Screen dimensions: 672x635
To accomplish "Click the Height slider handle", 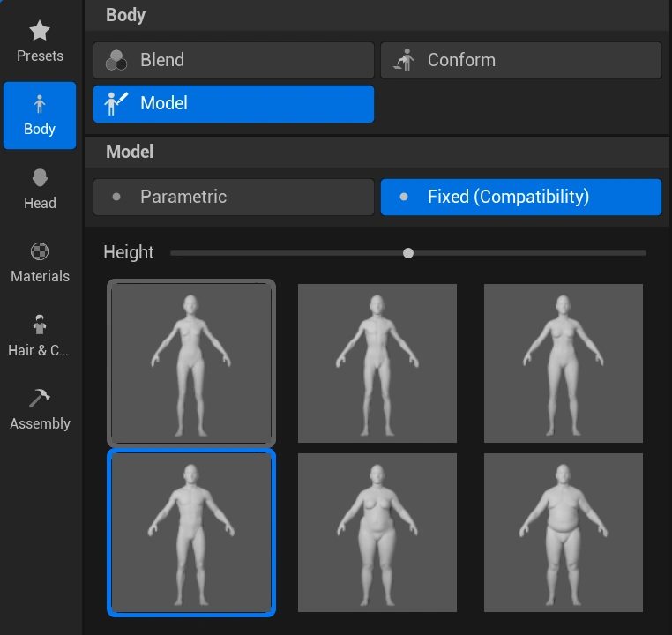I will (x=408, y=253).
